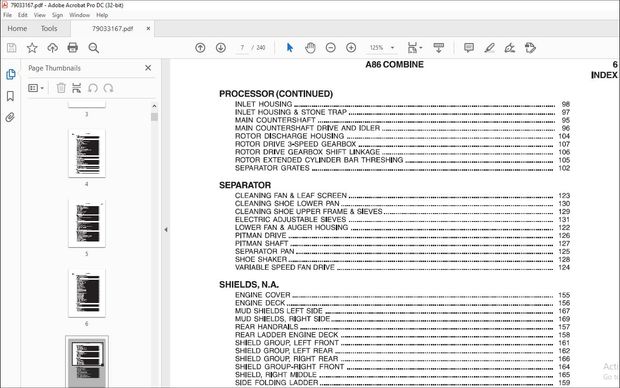Click the SEPARATOR GRATES entry
Viewport: 620px width, 388px height.
pyautogui.click(x=402, y=168)
